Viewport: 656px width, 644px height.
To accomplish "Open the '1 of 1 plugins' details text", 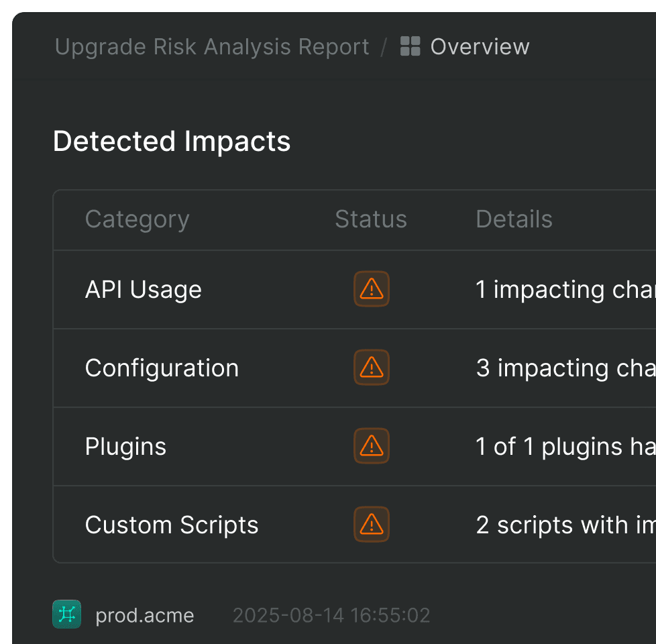I will click(x=565, y=447).
